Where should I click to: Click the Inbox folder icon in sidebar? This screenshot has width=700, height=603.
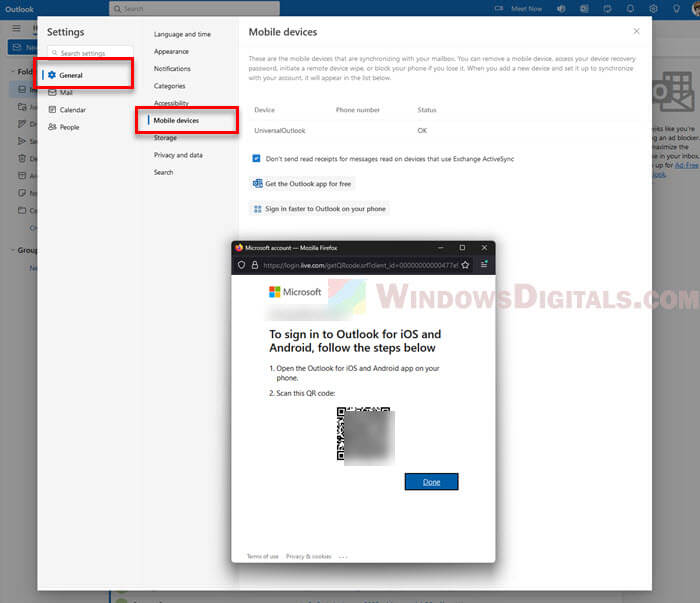(x=22, y=90)
